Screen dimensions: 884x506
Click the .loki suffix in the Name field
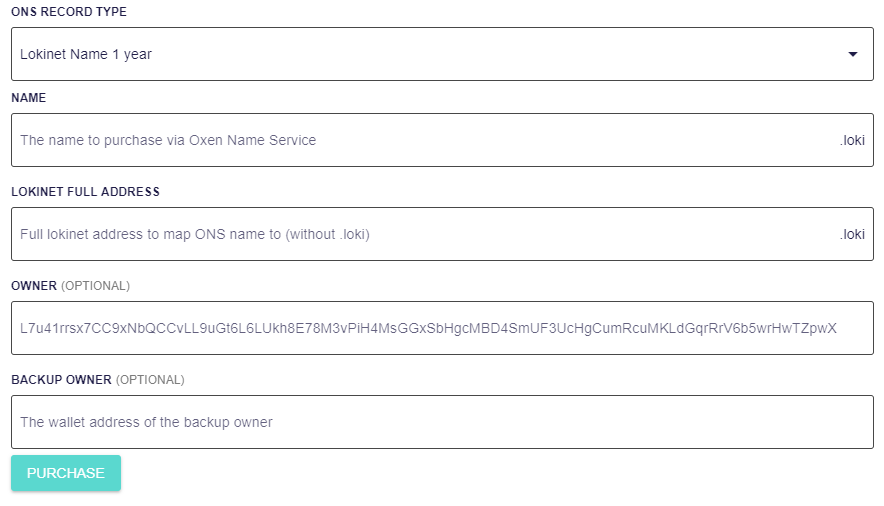pos(852,140)
